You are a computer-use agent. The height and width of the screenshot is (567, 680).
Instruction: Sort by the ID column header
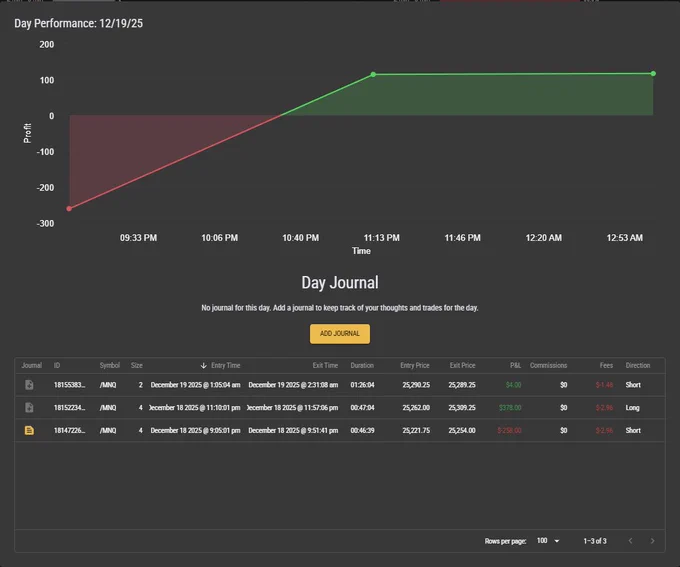(57, 365)
